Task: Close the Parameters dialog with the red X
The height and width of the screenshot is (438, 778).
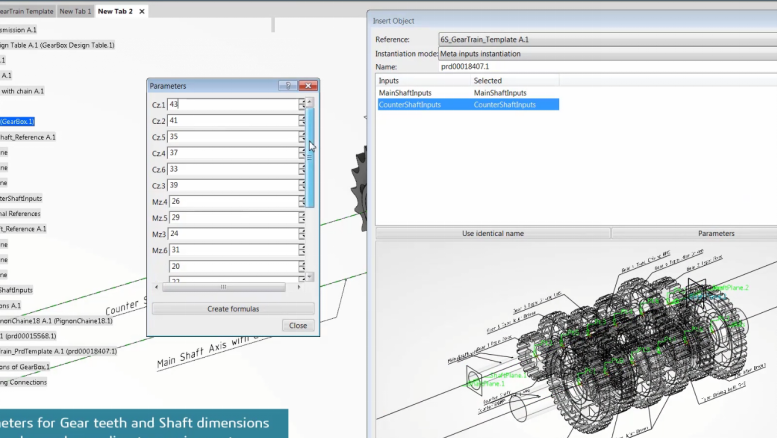Action: click(308, 86)
